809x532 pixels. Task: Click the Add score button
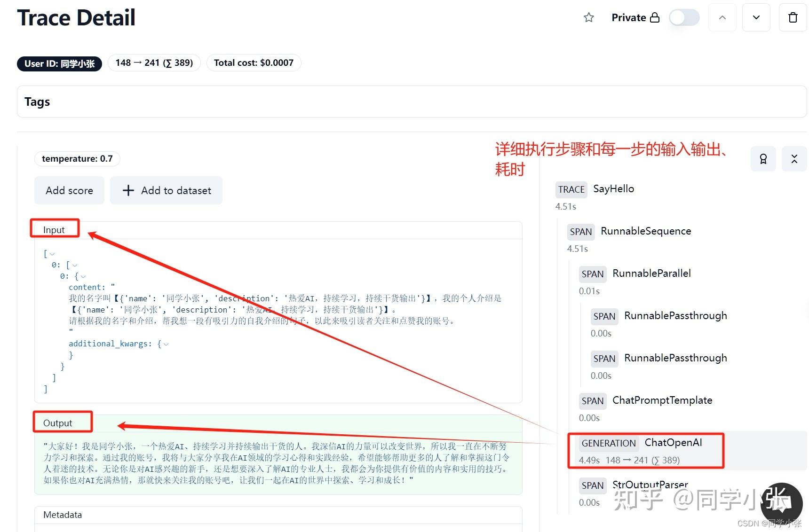pos(69,190)
